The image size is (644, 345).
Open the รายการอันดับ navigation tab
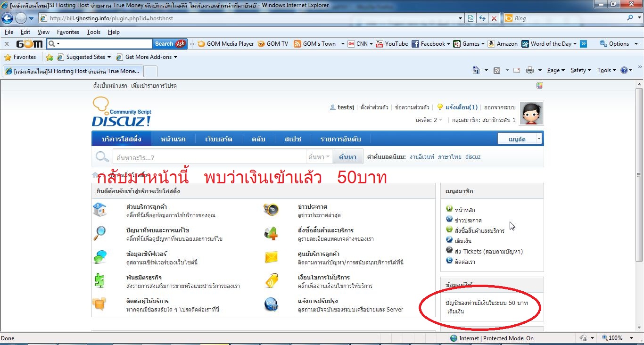tap(340, 139)
